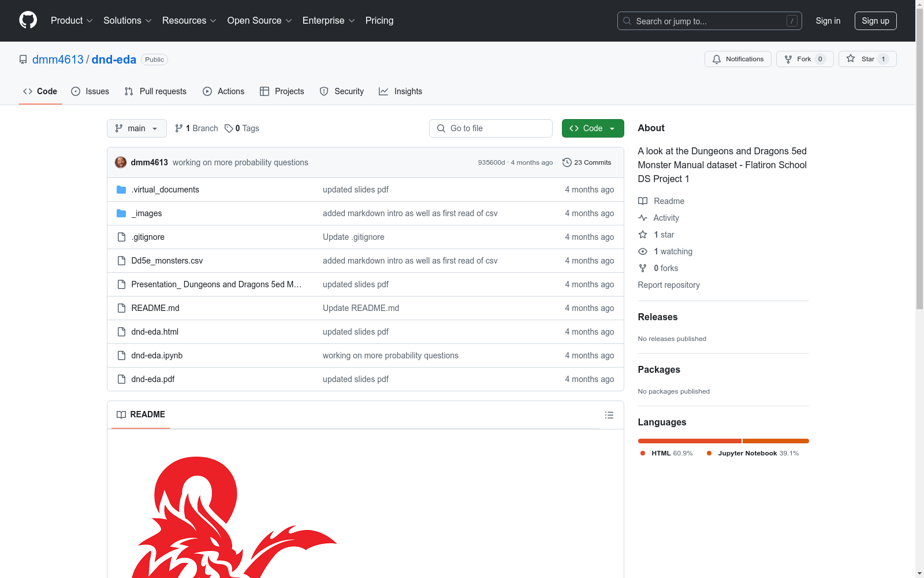Open the Releases section heading link
Screen dimensions: 924x578
click(658, 317)
